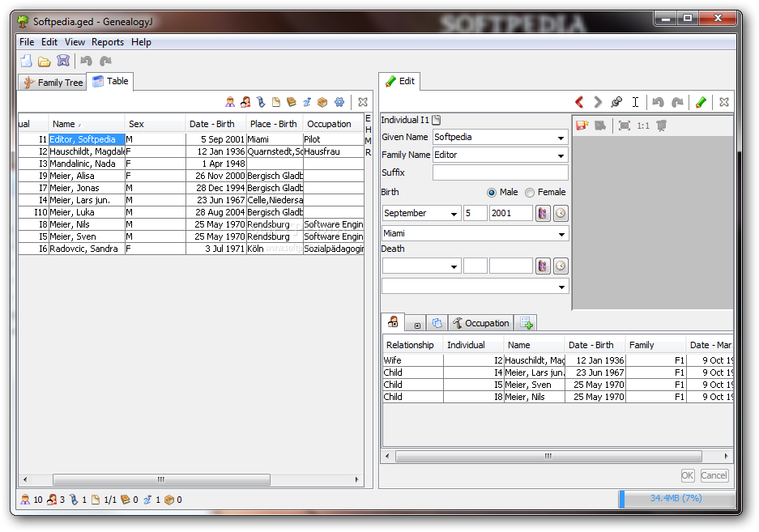The width and height of the screenshot is (759, 532).
Task: Sort table by Name column header
Action: tap(86, 124)
